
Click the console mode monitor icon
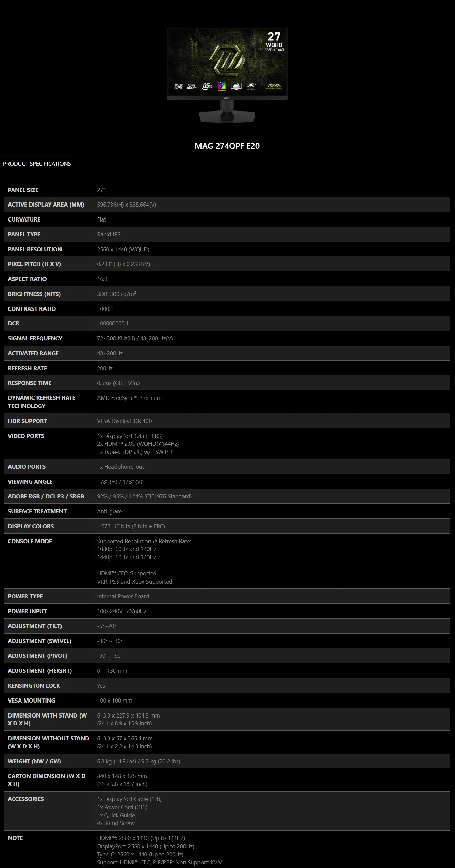pyautogui.click(x=236, y=86)
